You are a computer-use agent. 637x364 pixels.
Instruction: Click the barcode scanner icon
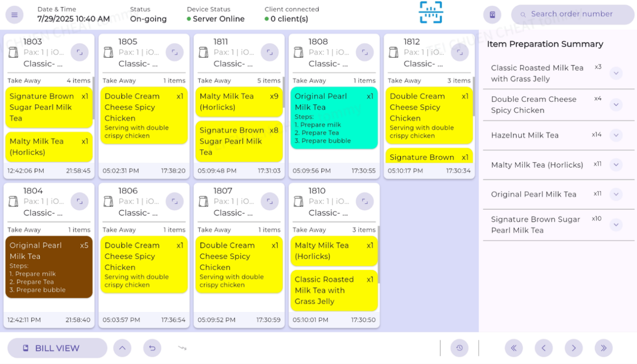click(431, 13)
